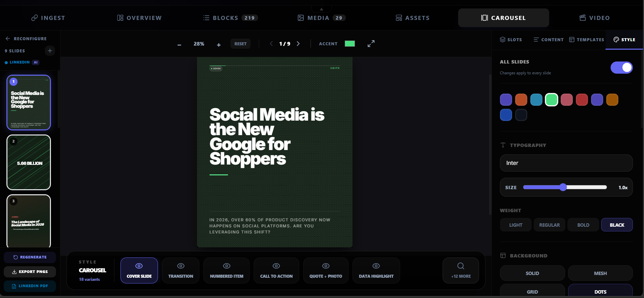Click the LinkedIn AI platform badge
644x298 pixels.
pyautogui.click(x=22, y=62)
